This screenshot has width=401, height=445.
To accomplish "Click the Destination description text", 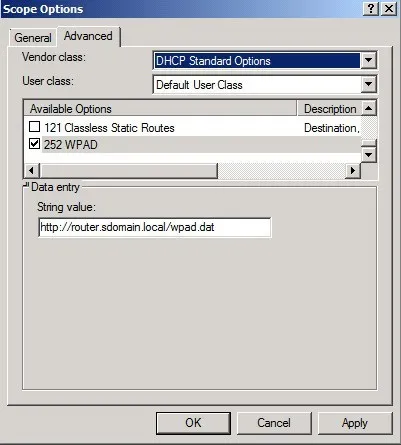I will (332, 128).
